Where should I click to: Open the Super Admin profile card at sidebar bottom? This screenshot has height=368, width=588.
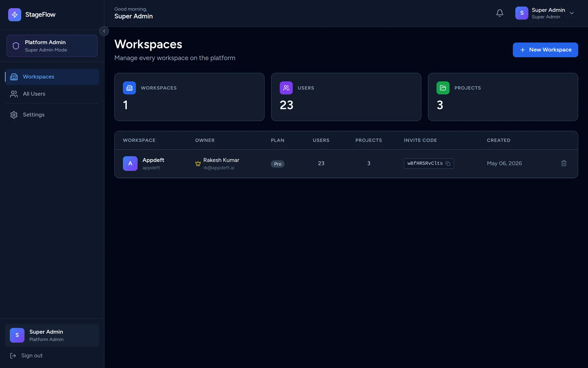click(52, 336)
